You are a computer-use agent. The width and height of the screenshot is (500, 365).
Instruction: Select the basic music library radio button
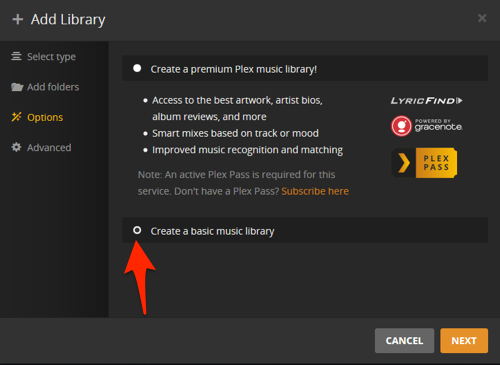click(137, 230)
